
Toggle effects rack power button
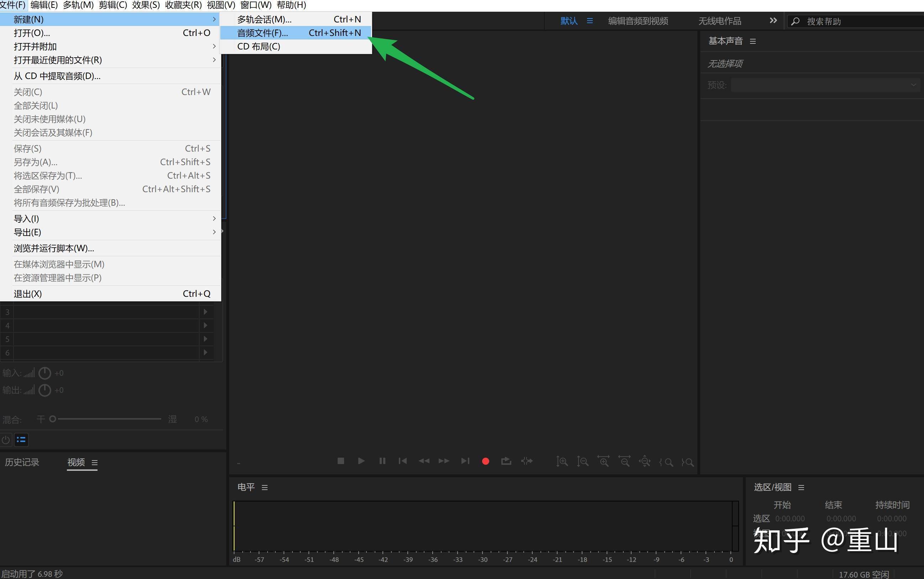(6, 439)
